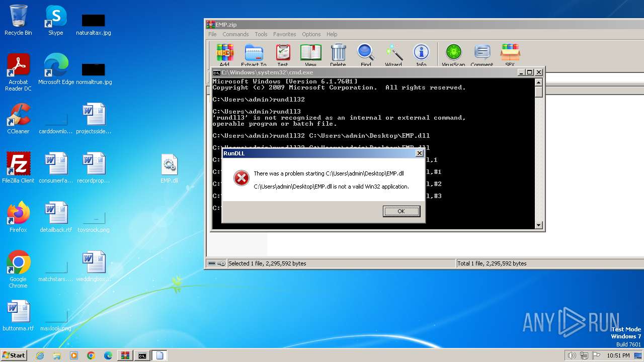Switch to cmd.exe taskbar button
Viewport: 644px width, 362px height.
(x=142, y=355)
